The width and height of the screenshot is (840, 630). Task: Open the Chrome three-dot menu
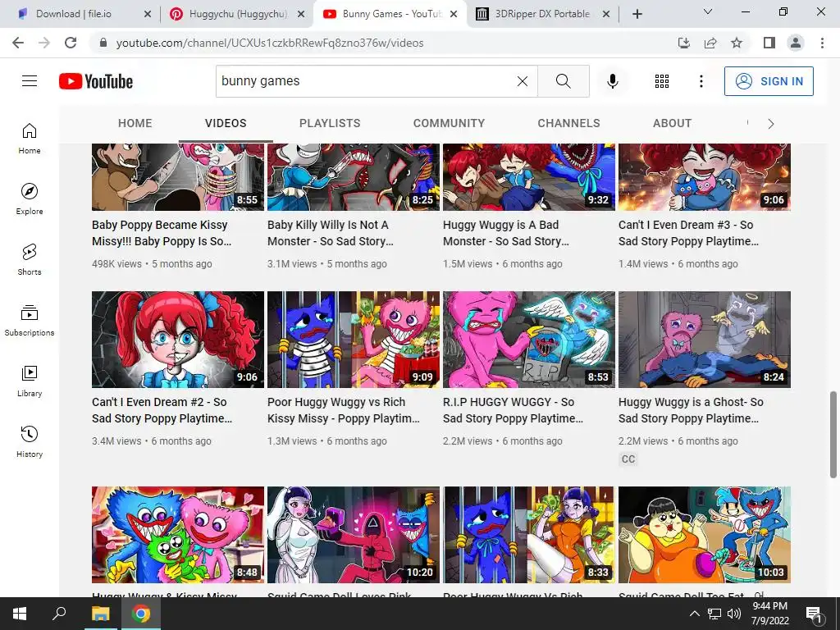pos(822,43)
